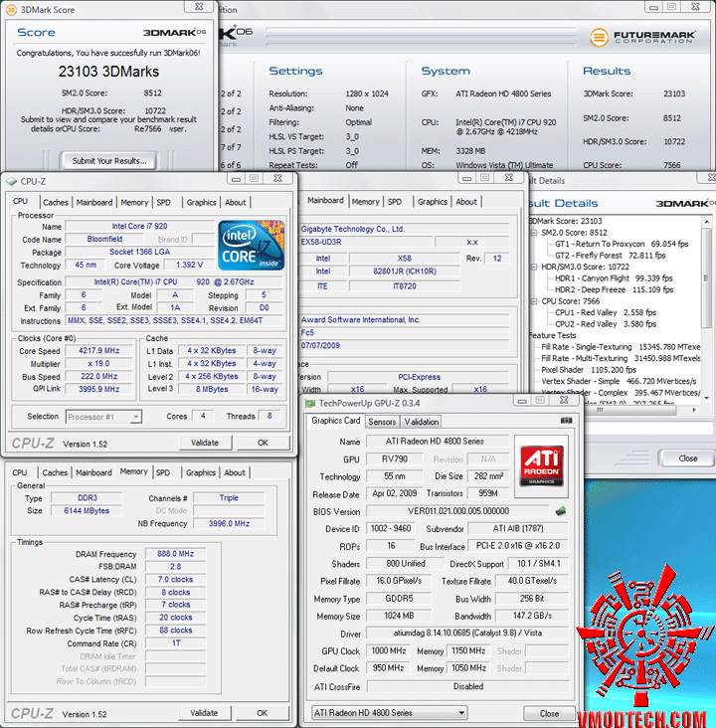The image size is (716, 728).
Task: Select the Graphics Card tab in GPU-Z
Action: pyautogui.click(x=336, y=420)
